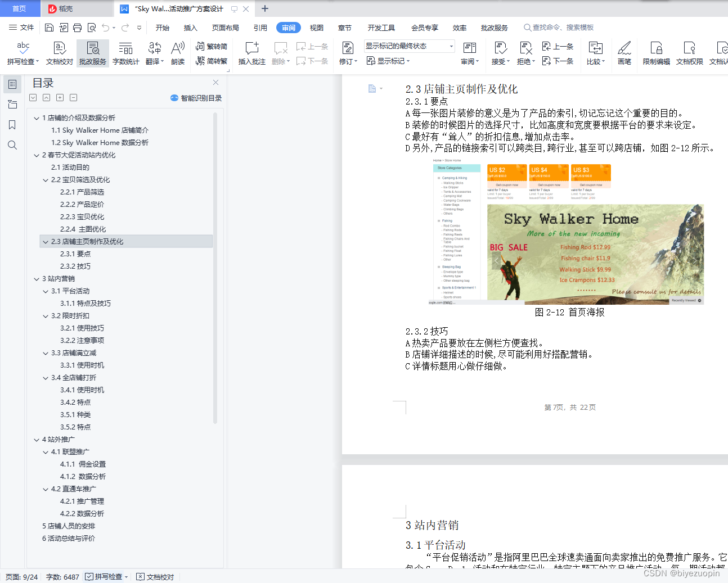Add a new document tab with plus
Screen dimensions: 728x583
[x=265, y=8]
